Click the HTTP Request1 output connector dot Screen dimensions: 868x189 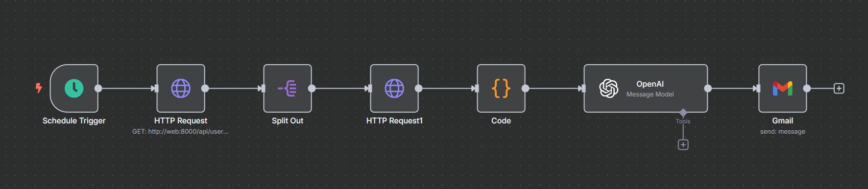[x=419, y=89]
